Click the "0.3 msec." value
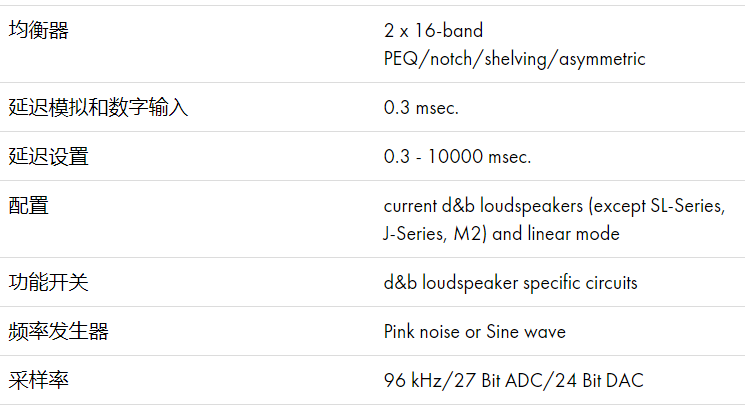This screenshot has height=410, width=745. coord(421,107)
